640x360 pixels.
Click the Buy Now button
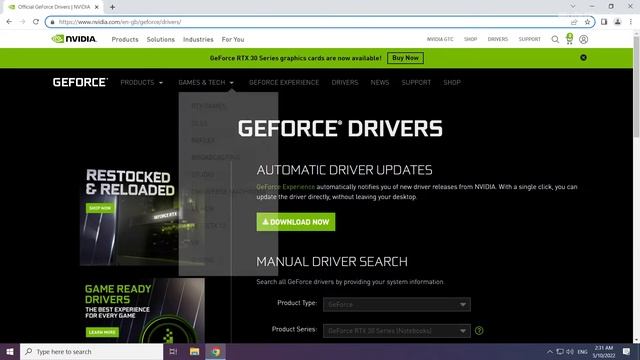405,58
